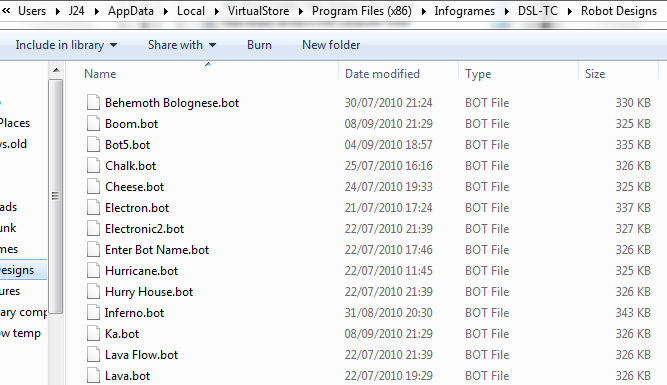Navigate to Local in address bar
This screenshot has width=667, height=385.
click(x=191, y=11)
